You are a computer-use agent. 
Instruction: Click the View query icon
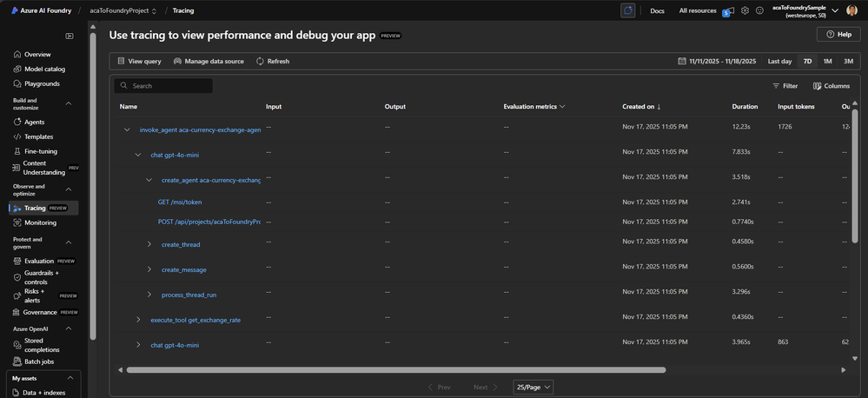click(x=122, y=62)
